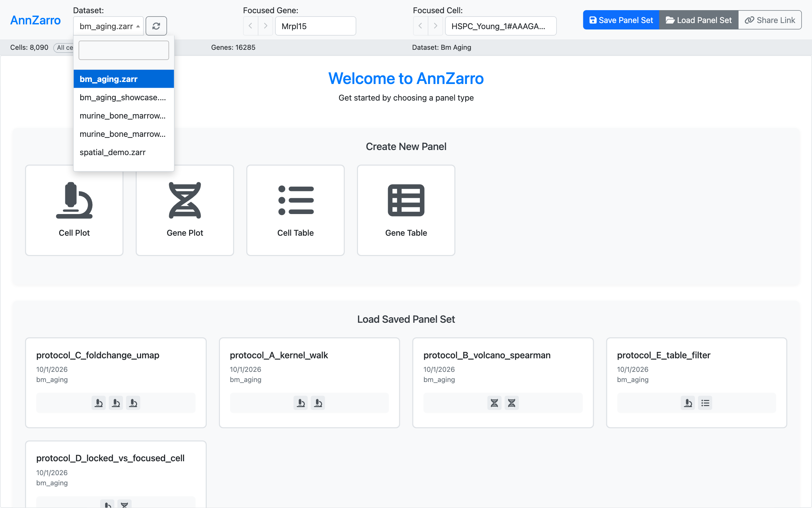Click the All cells filter badge
Image resolution: width=812 pixels, height=508 pixels.
tap(64, 48)
